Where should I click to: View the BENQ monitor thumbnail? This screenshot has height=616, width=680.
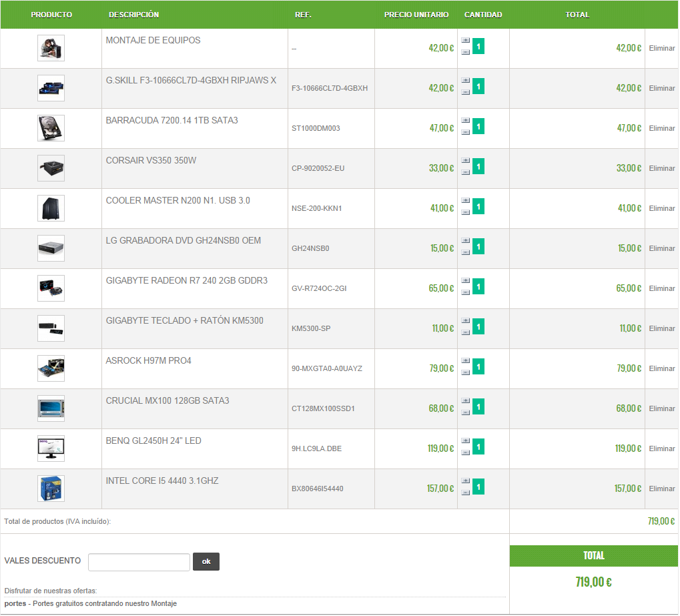click(x=51, y=448)
